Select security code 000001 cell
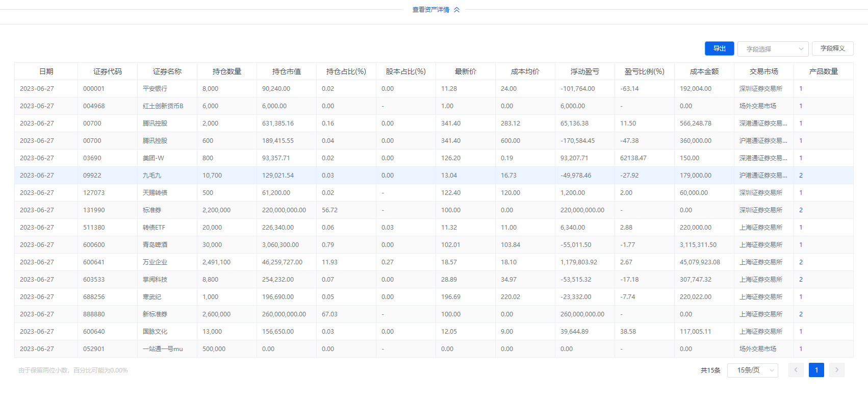The width and height of the screenshot is (868, 397). pyautogui.click(x=108, y=89)
